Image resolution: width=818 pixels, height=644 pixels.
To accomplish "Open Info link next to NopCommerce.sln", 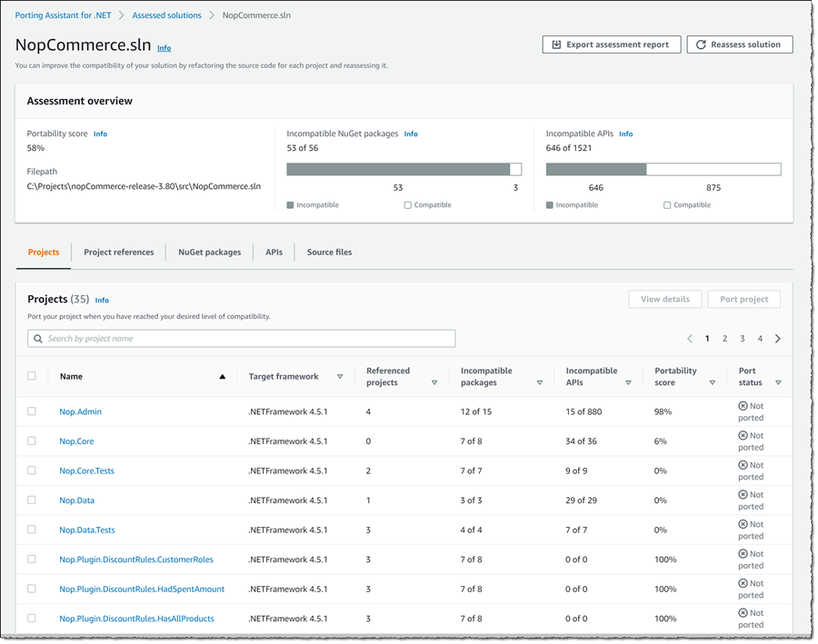I will tap(165, 48).
